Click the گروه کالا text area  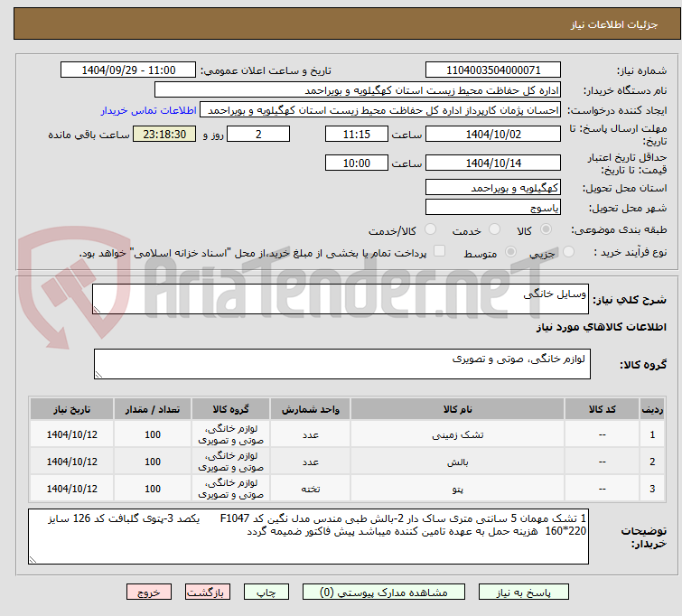341,364
